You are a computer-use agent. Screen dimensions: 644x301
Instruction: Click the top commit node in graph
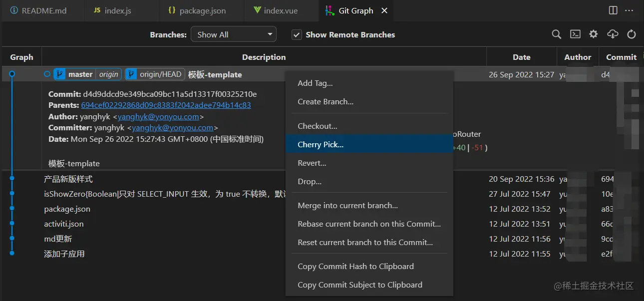[x=12, y=74]
